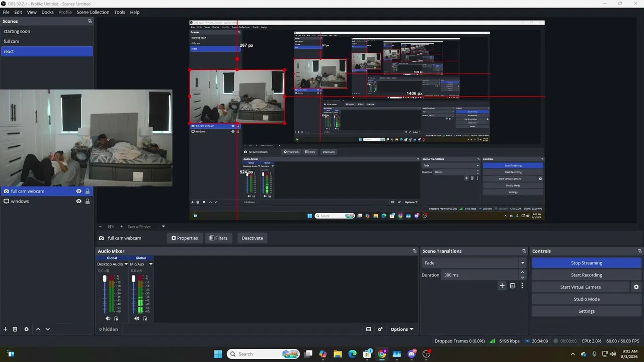Open the transition properties three-dot menu
This screenshot has height=362, width=644.
coord(522,286)
